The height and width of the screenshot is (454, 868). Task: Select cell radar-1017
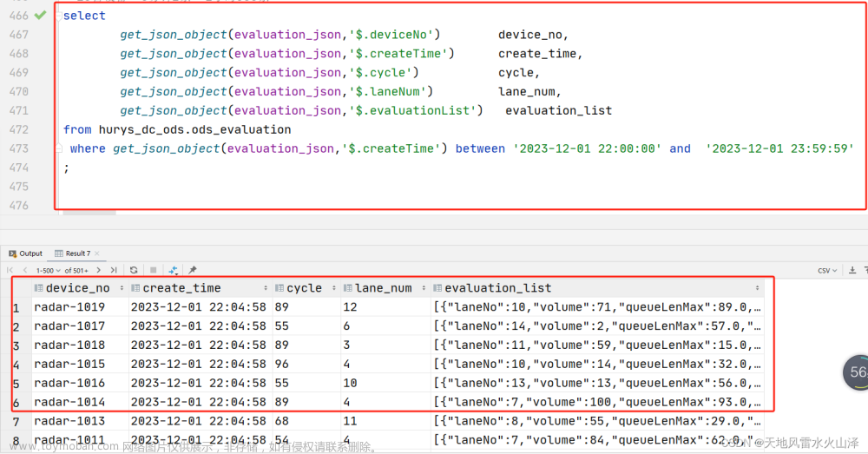(x=80, y=326)
